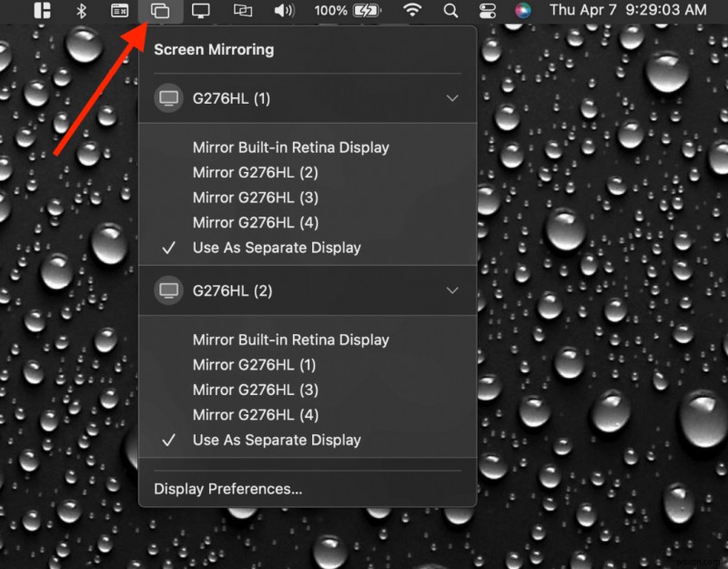Screen dimensions: 728x569
Task: Choose Mirror G276HL (4) under second display
Action: click(x=255, y=414)
